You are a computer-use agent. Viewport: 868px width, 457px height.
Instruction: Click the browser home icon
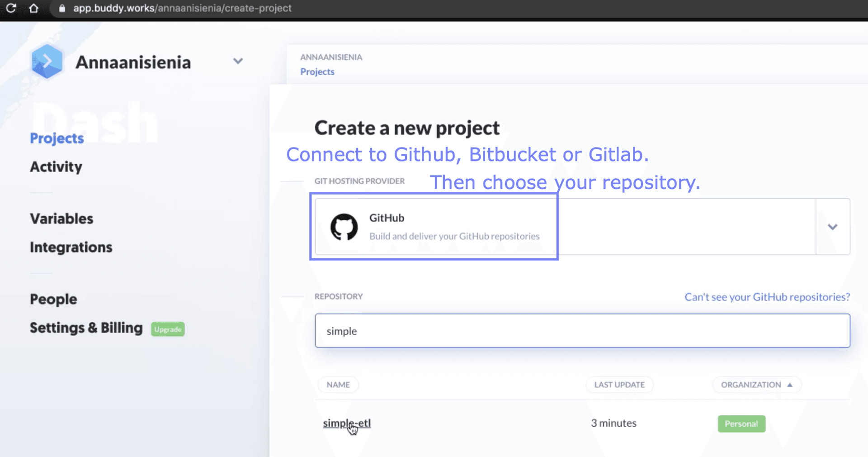(34, 8)
